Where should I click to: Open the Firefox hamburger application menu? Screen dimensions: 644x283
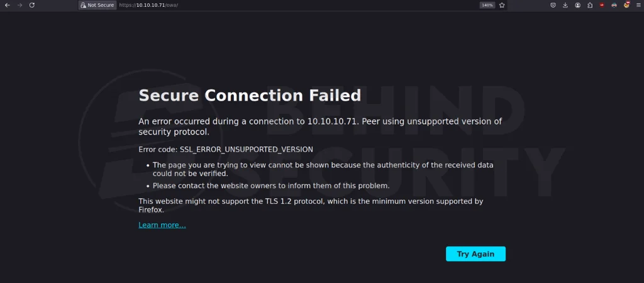pyautogui.click(x=638, y=5)
